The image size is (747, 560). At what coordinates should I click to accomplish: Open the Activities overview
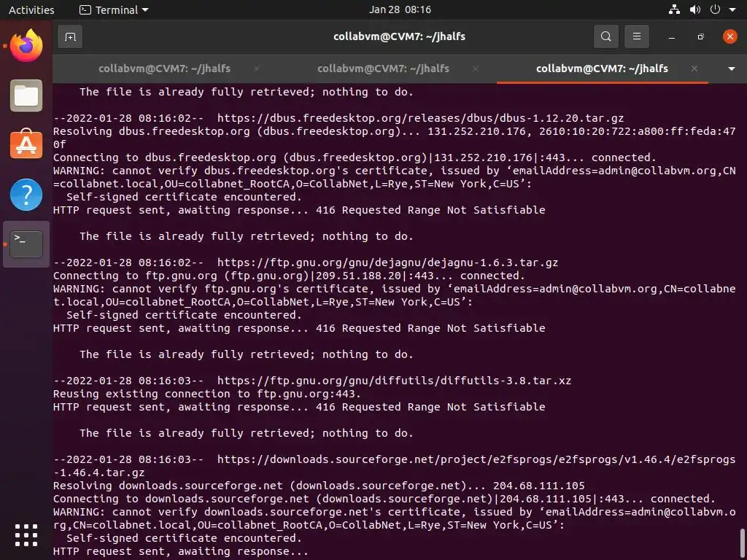pyautogui.click(x=31, y=9)
